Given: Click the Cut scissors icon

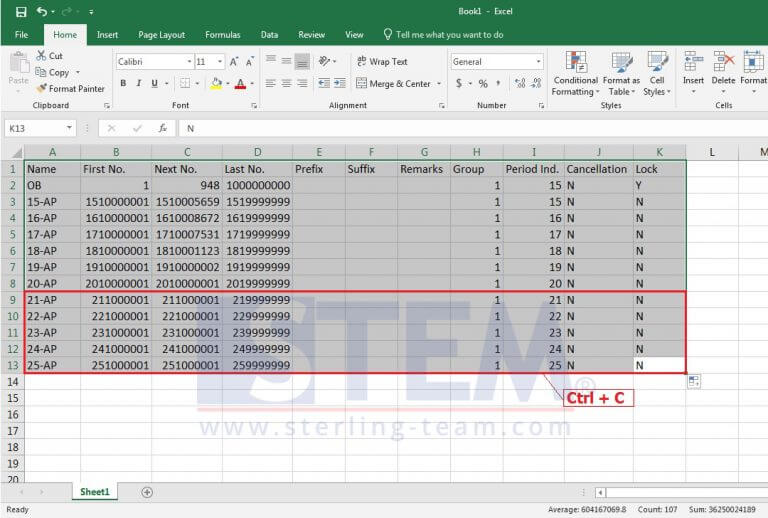Looking at the screenshot, I should tap(42, 56).
